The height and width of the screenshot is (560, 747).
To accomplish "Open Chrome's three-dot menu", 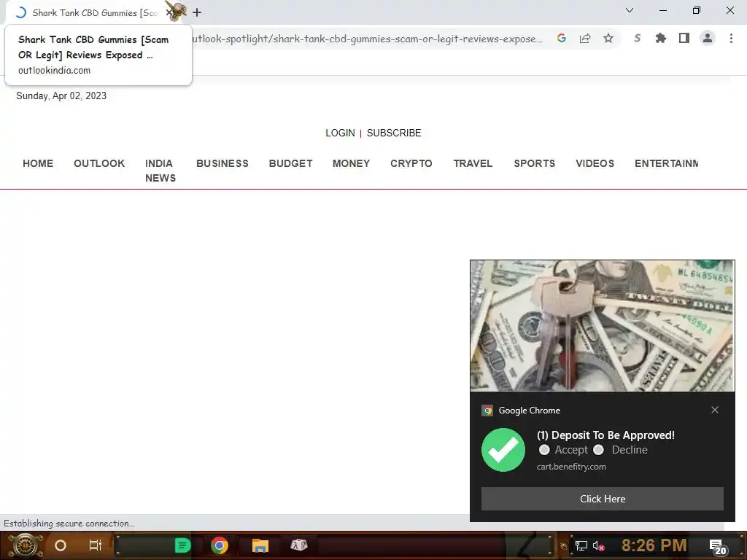I will [731, 38].
